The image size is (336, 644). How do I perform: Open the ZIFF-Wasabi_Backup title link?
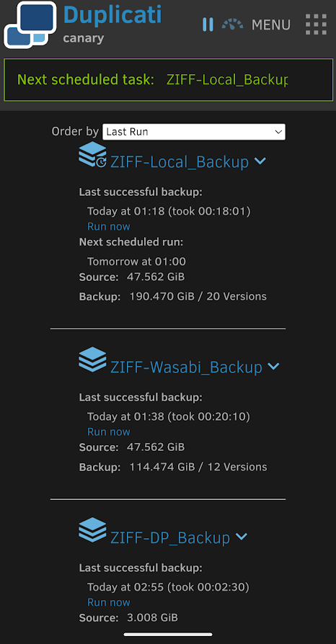point(186,367)
